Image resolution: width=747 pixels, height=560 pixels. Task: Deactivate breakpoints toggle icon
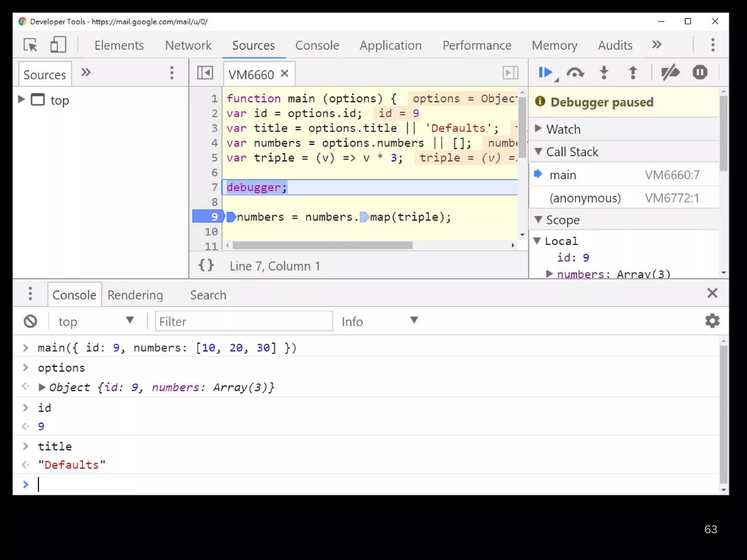point(670,73)
